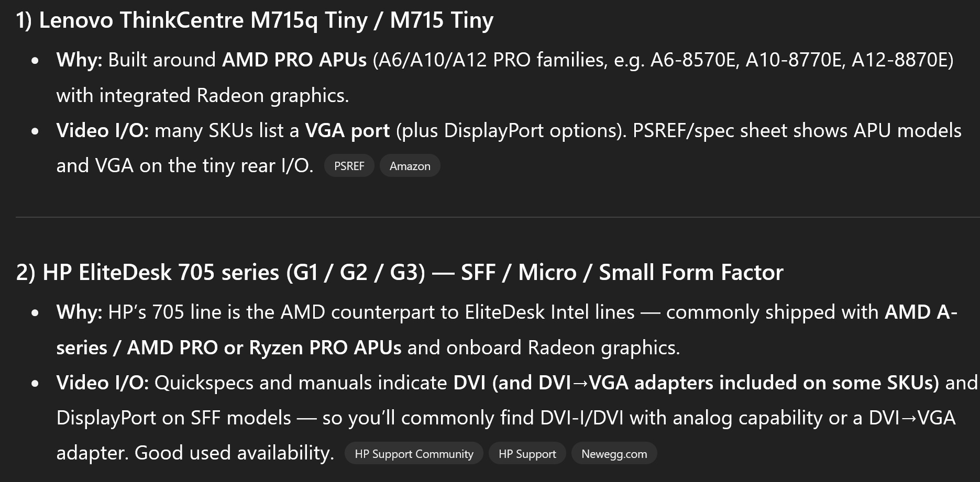
Task: Open the HP Support Community citation chip
Action: pyautogui.click(x=414, y=454)
